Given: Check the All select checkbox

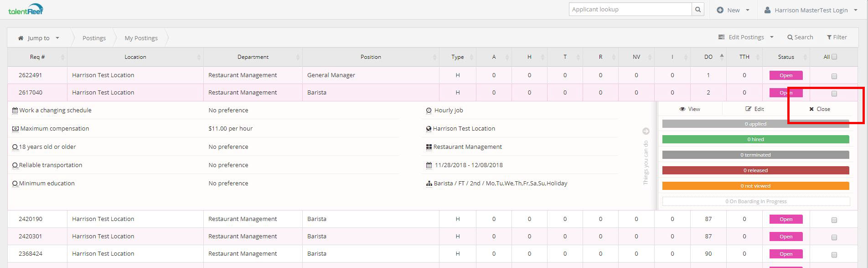Looking at the screenshot, I should point(834,57).
